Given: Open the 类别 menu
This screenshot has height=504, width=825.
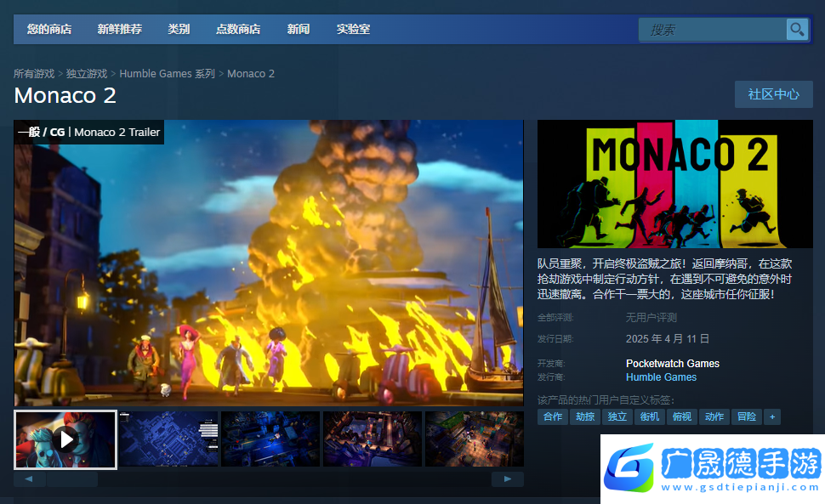Looking at the screenshot, I should point(179,30).
